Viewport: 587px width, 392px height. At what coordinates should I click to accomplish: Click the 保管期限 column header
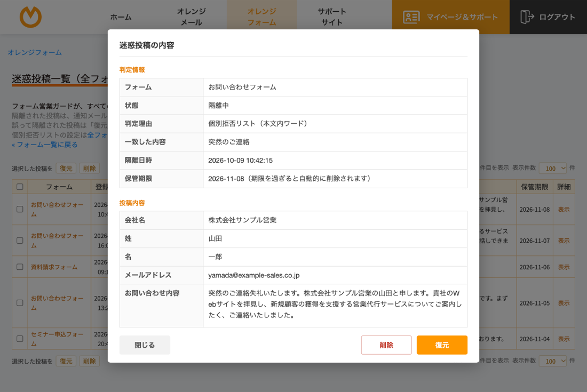point(535,187)
